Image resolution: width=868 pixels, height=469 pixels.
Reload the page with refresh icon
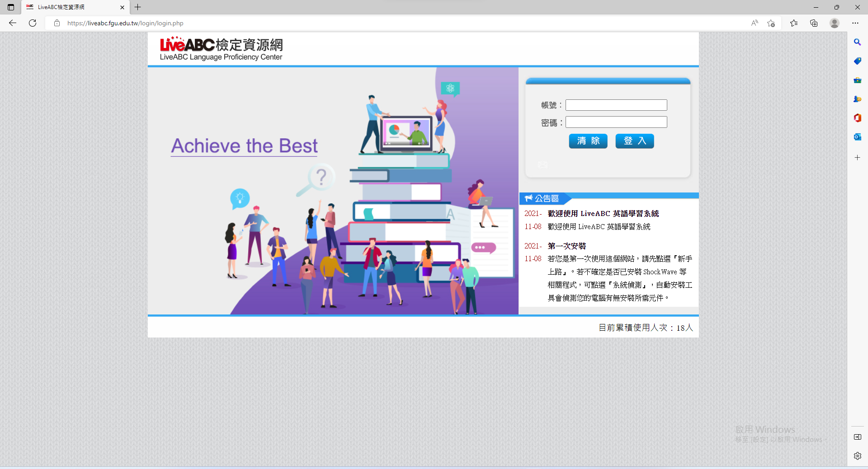coord(33,23)
